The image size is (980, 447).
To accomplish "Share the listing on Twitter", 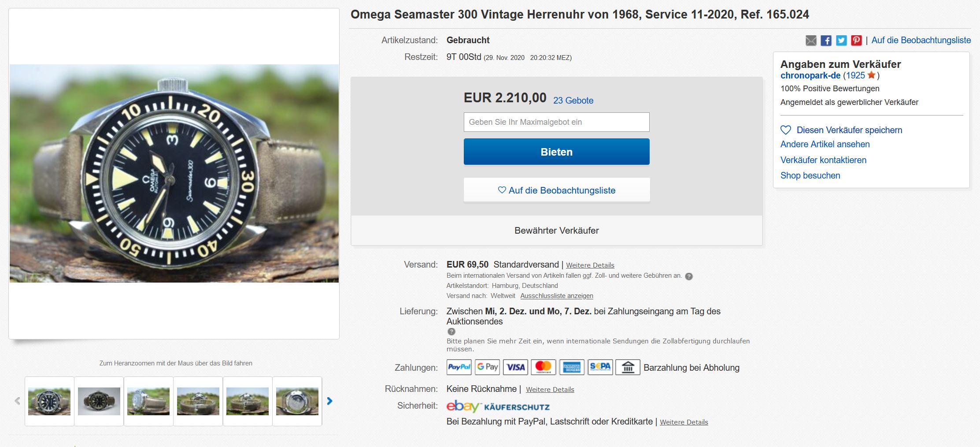I will coord(841,41).
